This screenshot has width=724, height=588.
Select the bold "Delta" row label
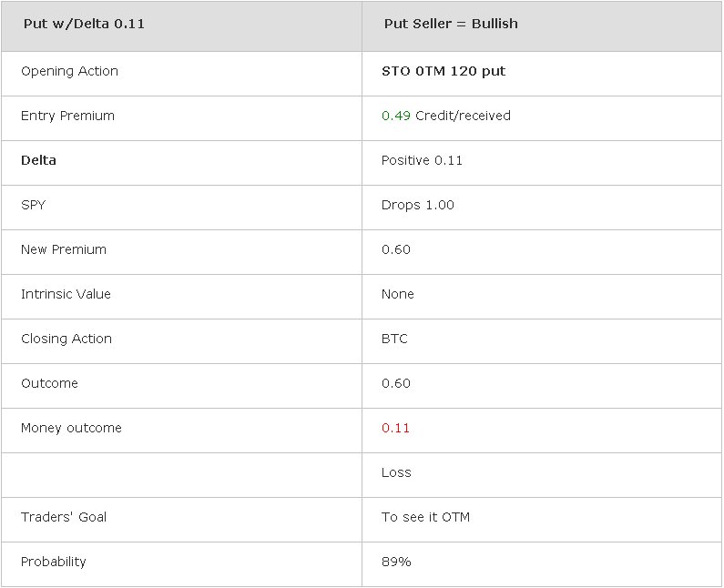[38, 160]
